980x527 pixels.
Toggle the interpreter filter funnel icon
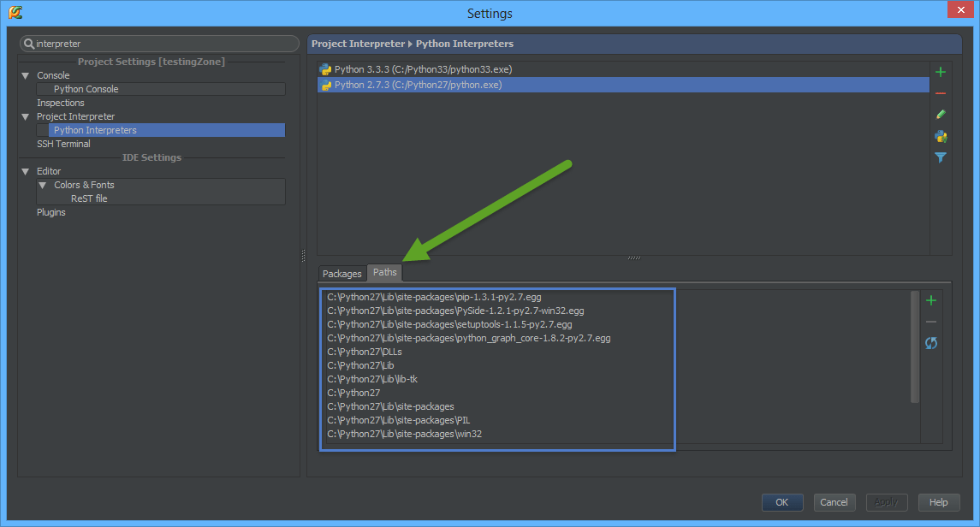click(940, 157)
